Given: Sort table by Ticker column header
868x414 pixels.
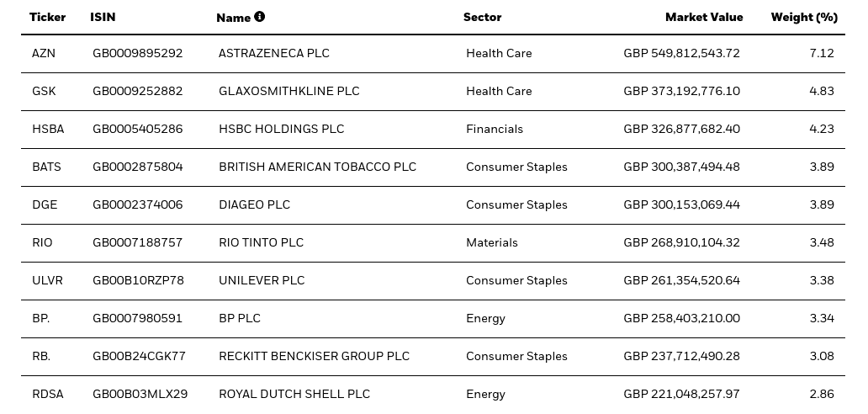Looking at the screenshot, I should [48, 17].
